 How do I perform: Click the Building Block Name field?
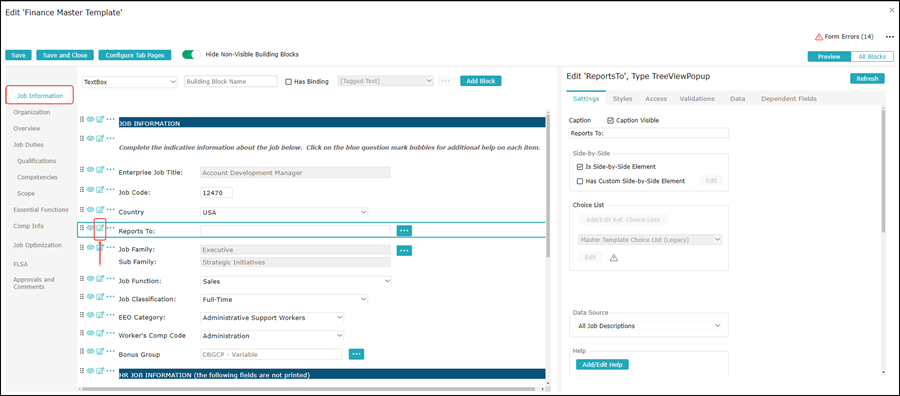(231, 81)
